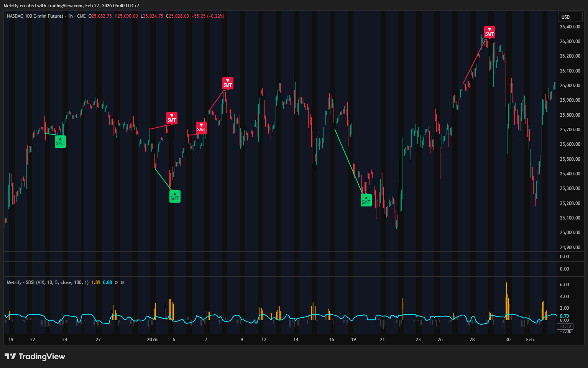Click the 24,900.00 price axis label
The height and width of the screenshot is (368, 588).
coord(570,248)
